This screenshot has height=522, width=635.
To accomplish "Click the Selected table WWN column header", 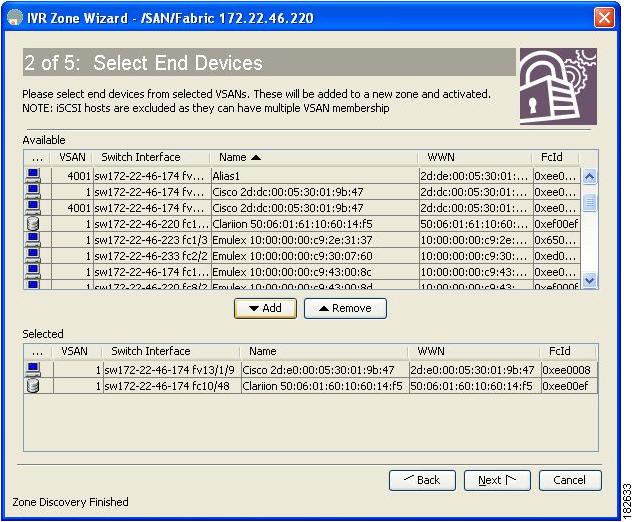I will coord(474,351).
